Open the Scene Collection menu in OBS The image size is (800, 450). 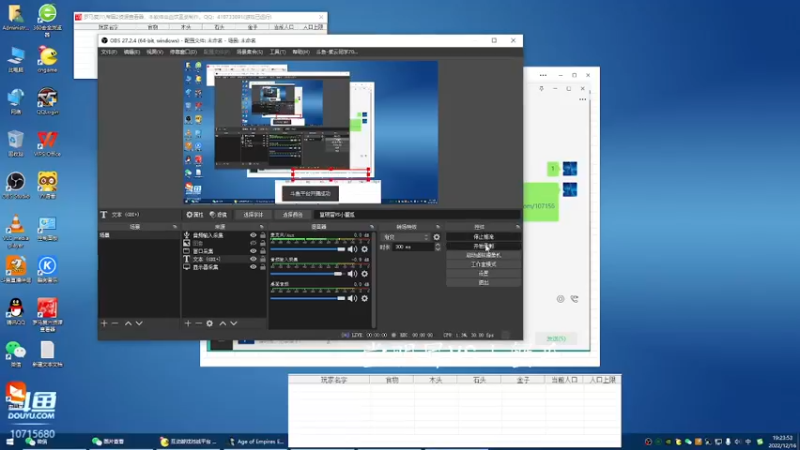coord(249,52)
